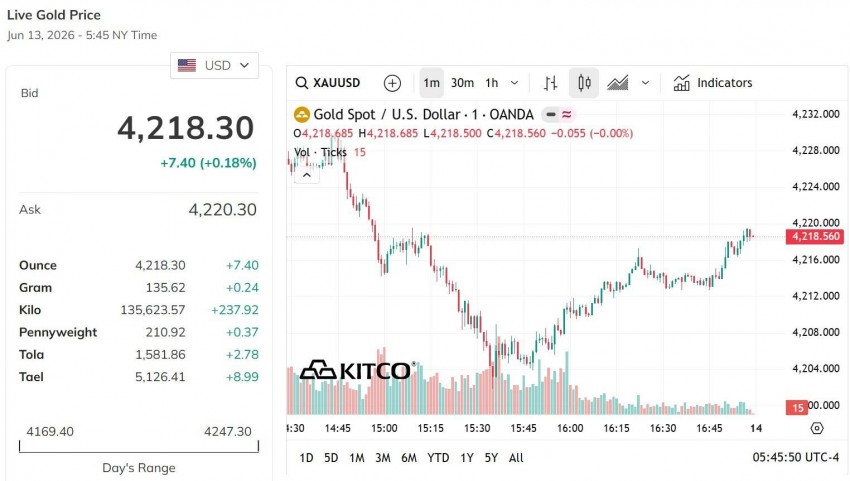Switch to the 5D range tab
Screen dimensions: 850x481
point(331,458)
